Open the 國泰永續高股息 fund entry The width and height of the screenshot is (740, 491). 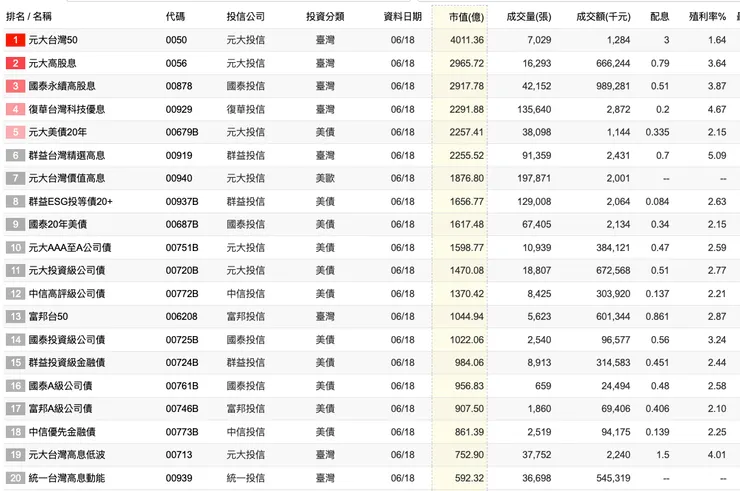(62, 86)
